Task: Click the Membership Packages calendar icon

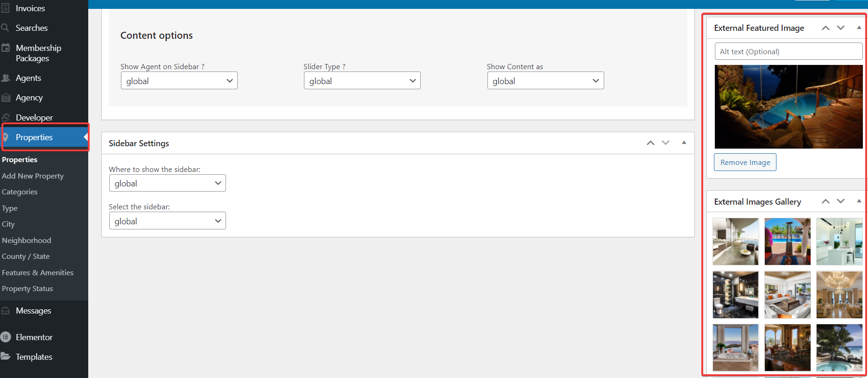Action: pos(6,48)
